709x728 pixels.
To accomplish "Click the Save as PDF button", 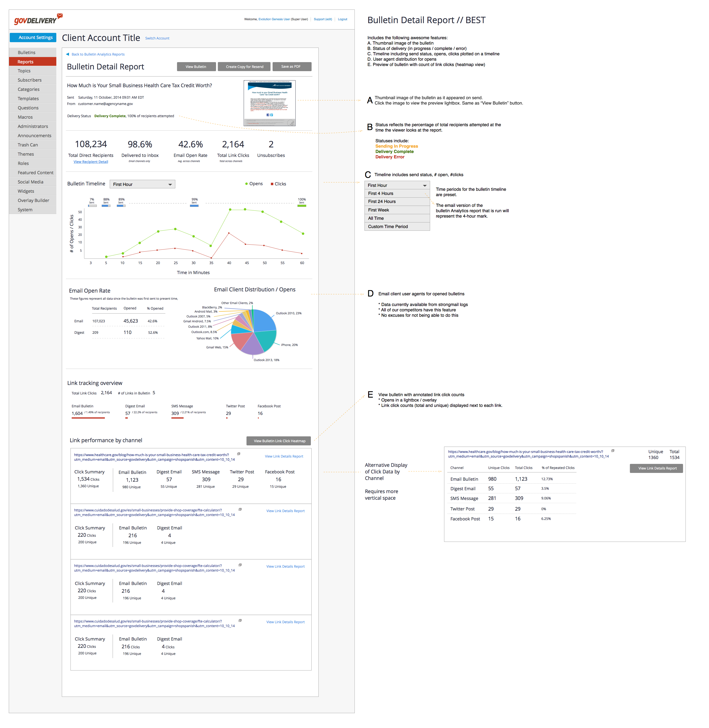I will (292, 67).
